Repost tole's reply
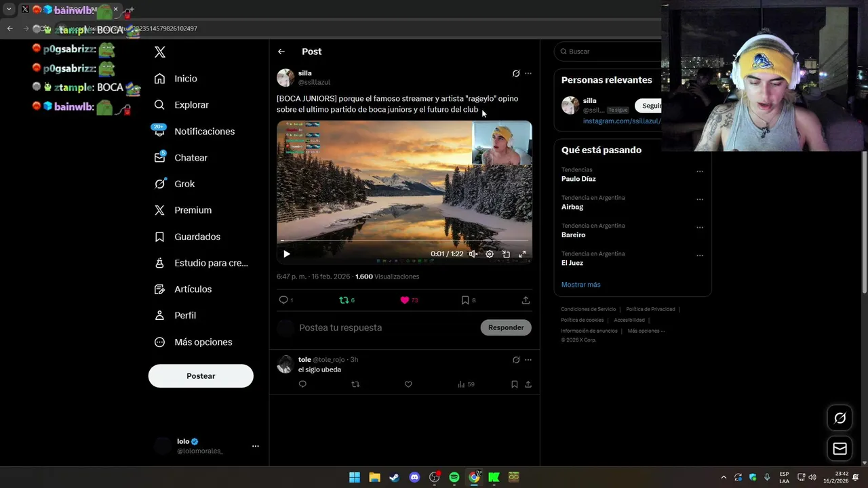The width and height of the screenshot is (868, 488). (355, 384)
